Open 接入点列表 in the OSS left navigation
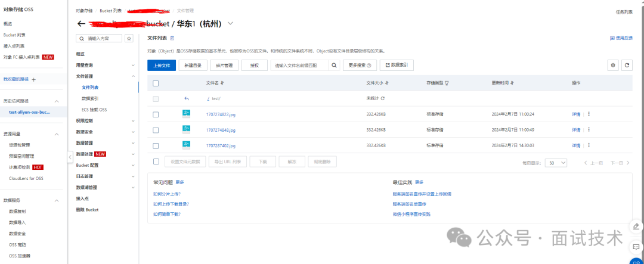Image resolution: width=644 pixels, height=264 pixels. point(14,46)
